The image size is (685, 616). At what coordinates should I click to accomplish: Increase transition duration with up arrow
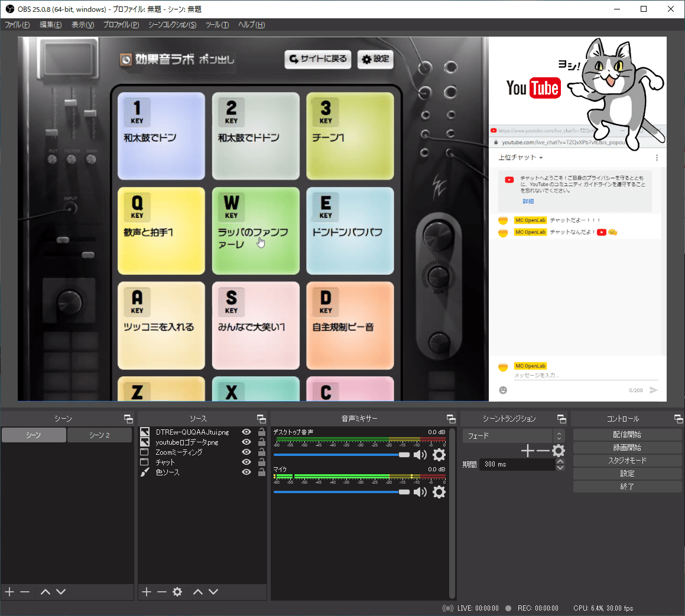(x=560, y=461)
